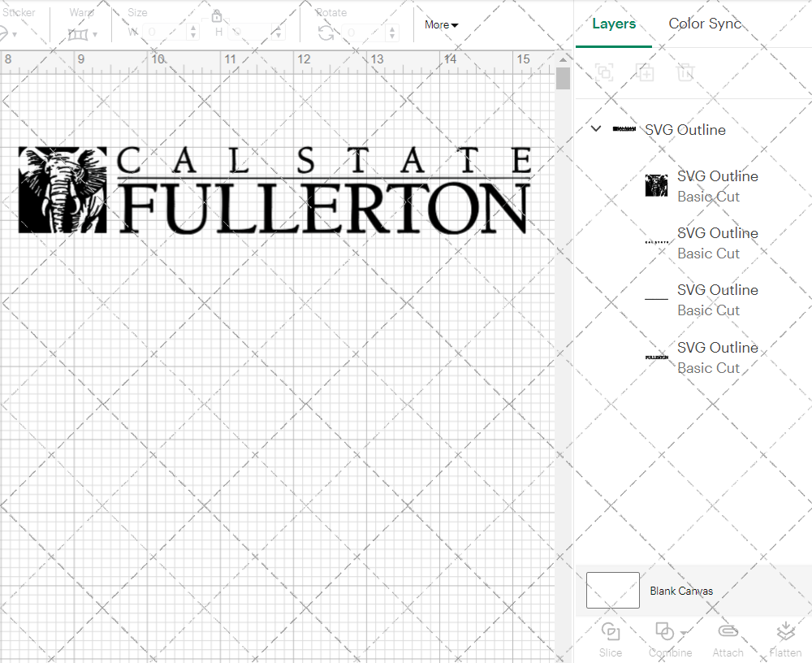The image size is (812, 663).
Task: Select the Attach tool
Action: pyautogui.click(x=728, y=639)
